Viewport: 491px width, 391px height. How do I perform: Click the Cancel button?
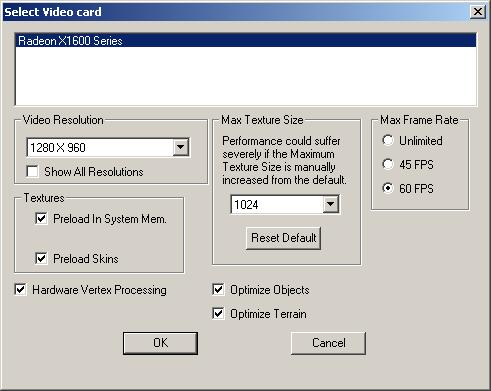tap(328, 343)
